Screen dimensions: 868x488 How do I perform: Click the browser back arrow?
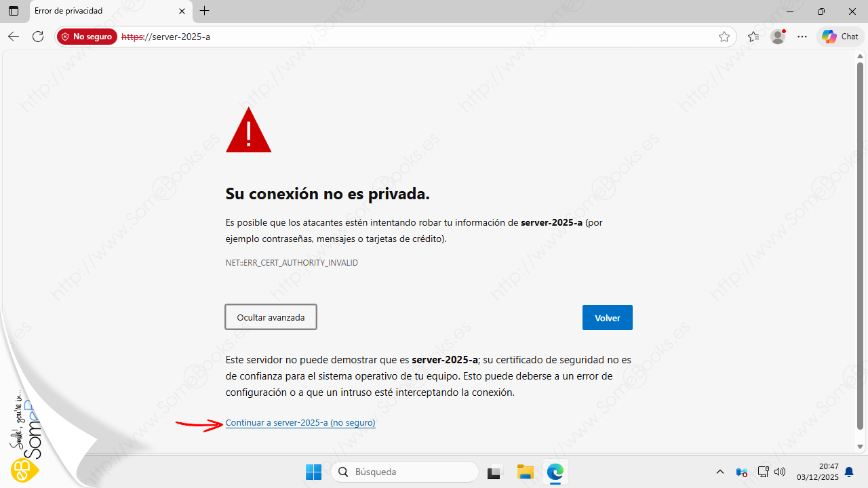[x=14, y=37]
